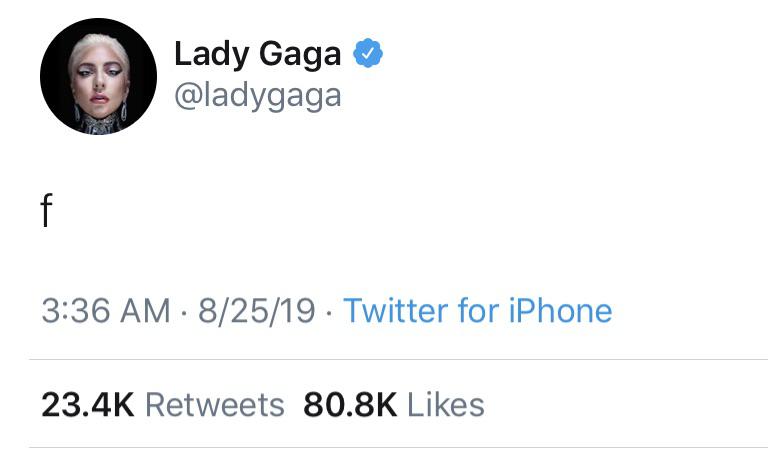
Task: Click the "AM" part of the timestamp
Action: (145, 311)
